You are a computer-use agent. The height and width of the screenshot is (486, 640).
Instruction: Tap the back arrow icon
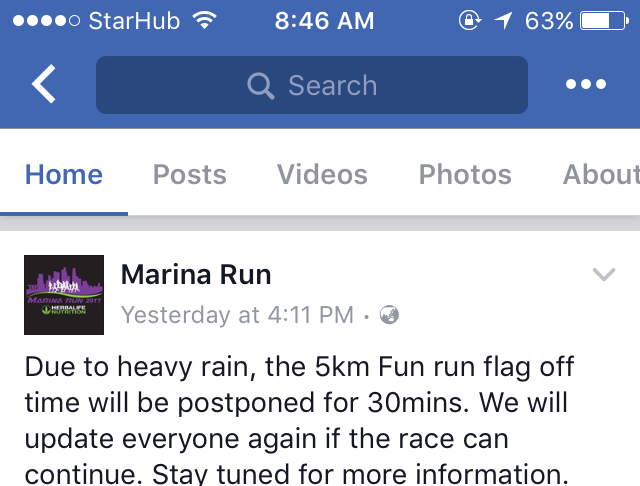[x=44, y=84]
